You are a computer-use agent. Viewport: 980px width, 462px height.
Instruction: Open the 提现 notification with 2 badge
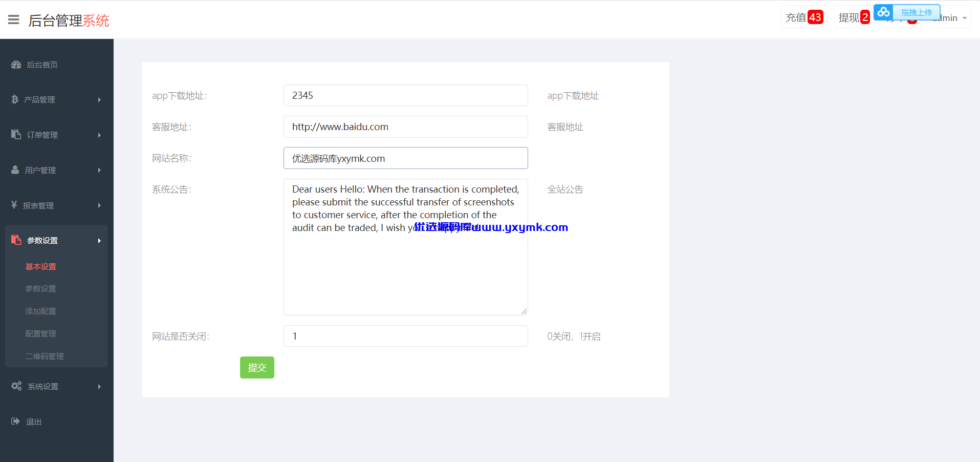854,17
